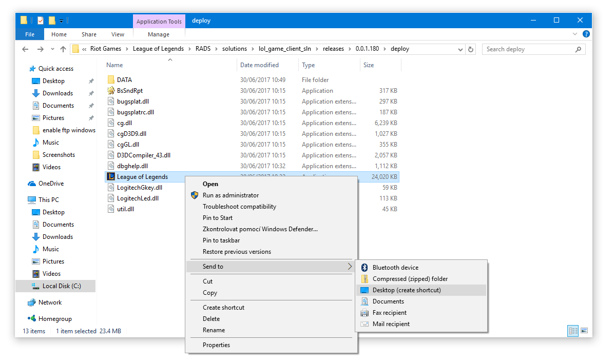Choose Restore previous versions
The width and height of the screenshot is (614, 364).
click(237, 252)
